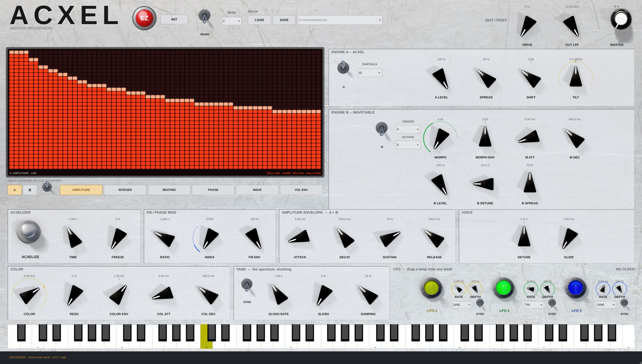The width and height of the screenshot is (642, 364).
Task: Click the DRIVE knob
Action: point(527,25)
